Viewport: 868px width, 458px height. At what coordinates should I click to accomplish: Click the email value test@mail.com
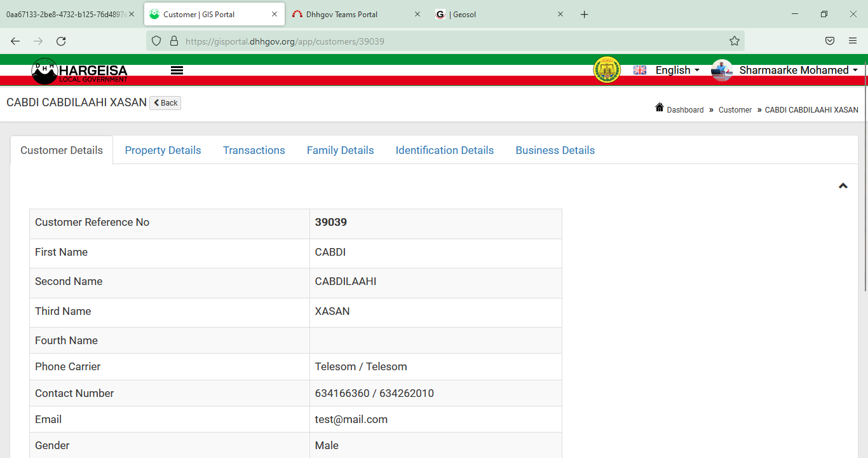tap(351, 419)
